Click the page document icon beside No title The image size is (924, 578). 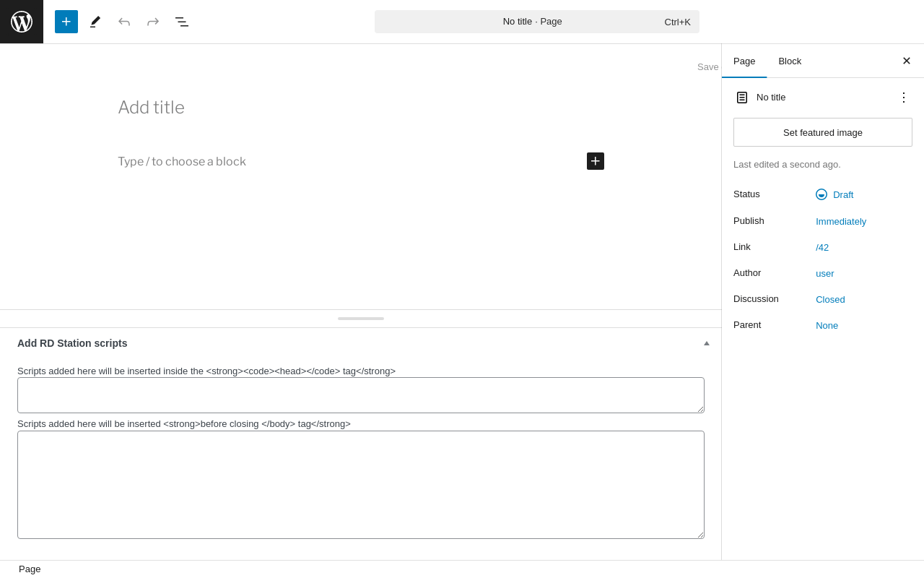[x=742, y=98]
